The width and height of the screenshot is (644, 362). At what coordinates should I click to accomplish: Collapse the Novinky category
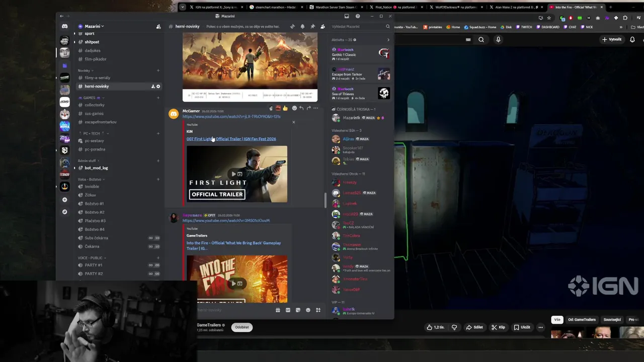tap(85, 71)
